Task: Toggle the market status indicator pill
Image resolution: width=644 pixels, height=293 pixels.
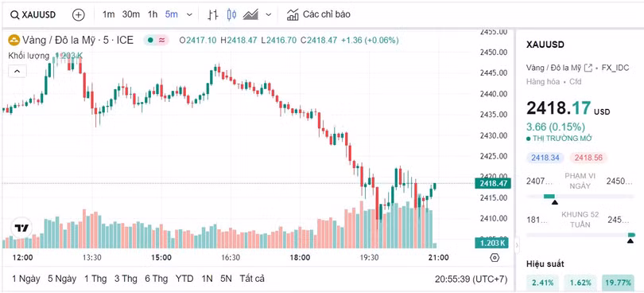Action: [156, 41]
